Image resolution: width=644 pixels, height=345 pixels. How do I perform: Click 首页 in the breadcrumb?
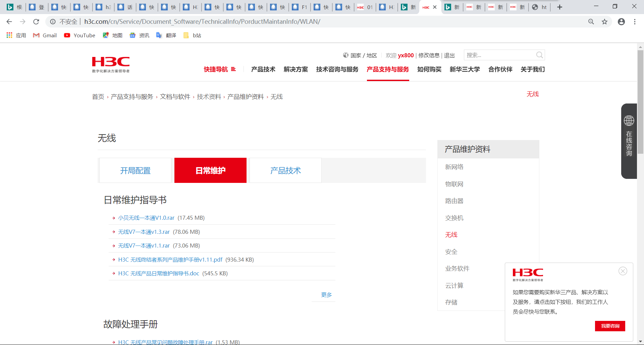point(98,96)
